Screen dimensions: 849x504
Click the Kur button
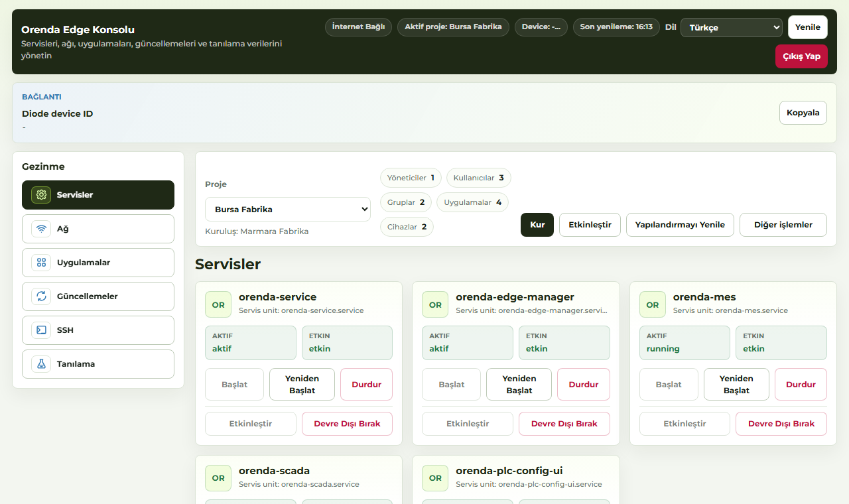click(537, 225)
